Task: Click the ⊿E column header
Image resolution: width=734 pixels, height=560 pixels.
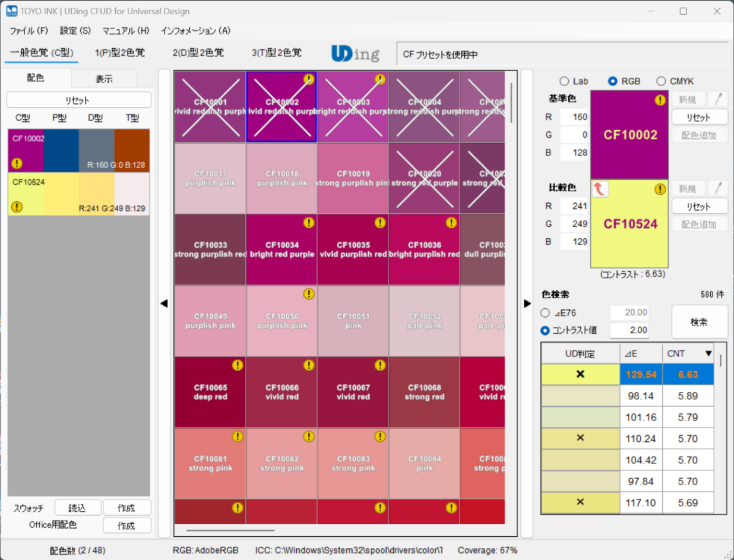Action: (641, 354)
